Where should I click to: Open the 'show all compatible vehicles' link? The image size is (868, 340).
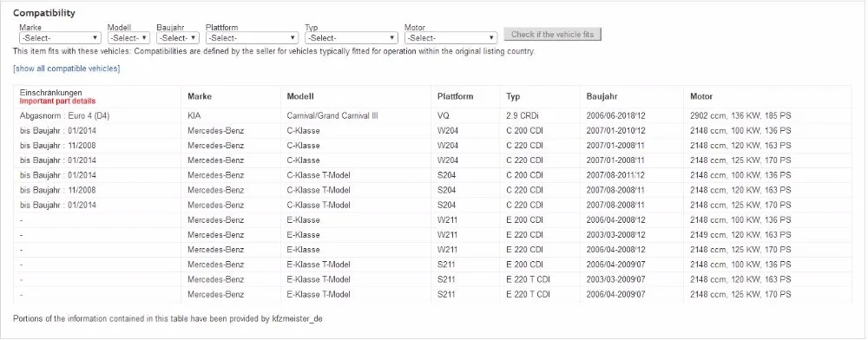click(67, 69)
